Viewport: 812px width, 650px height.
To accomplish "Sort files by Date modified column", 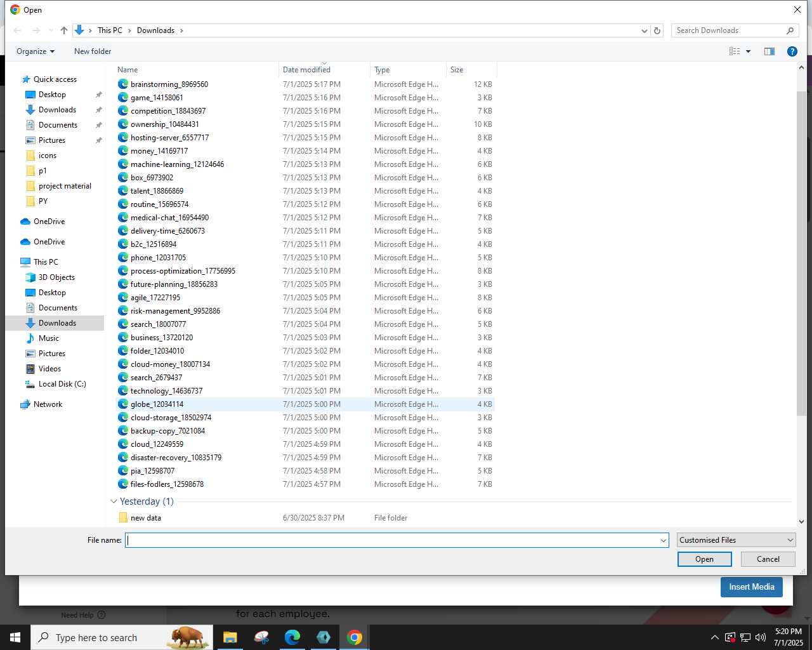I will pos(324,70).
